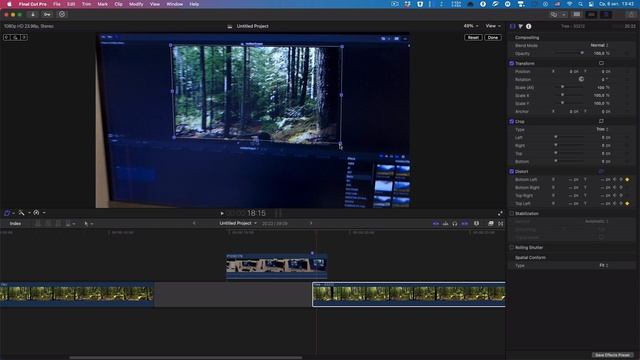Open the Apple menu

9,4
